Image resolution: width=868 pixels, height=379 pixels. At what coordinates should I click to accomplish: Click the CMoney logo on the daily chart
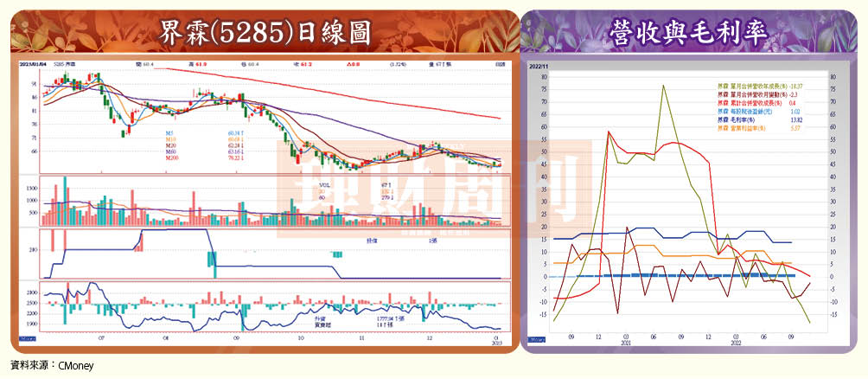pyautogui.click(x=27, y=337)
